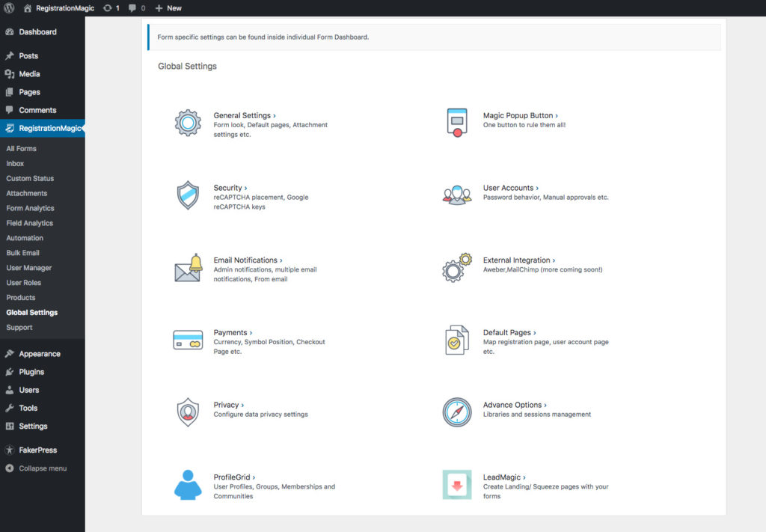Click the External Integration gears icon
This screenshot has height=532, width=766.
pos(456,268)
